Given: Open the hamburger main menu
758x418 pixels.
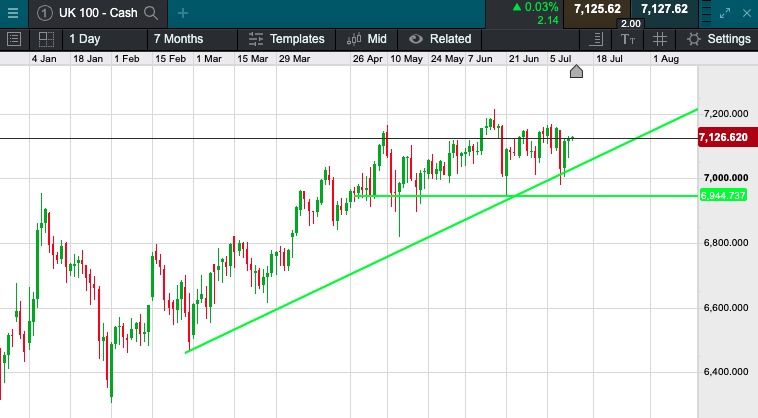Looking at the screenshot, I should tap(13, 13).
